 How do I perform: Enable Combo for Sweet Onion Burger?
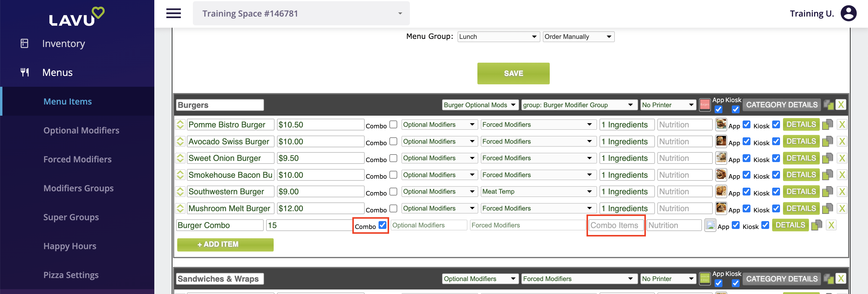pos(393,158)
